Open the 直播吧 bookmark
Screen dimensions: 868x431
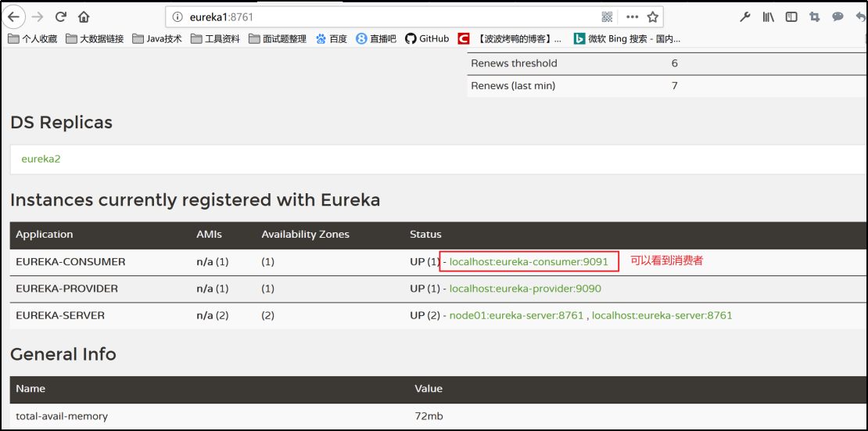tap(376, 39)
